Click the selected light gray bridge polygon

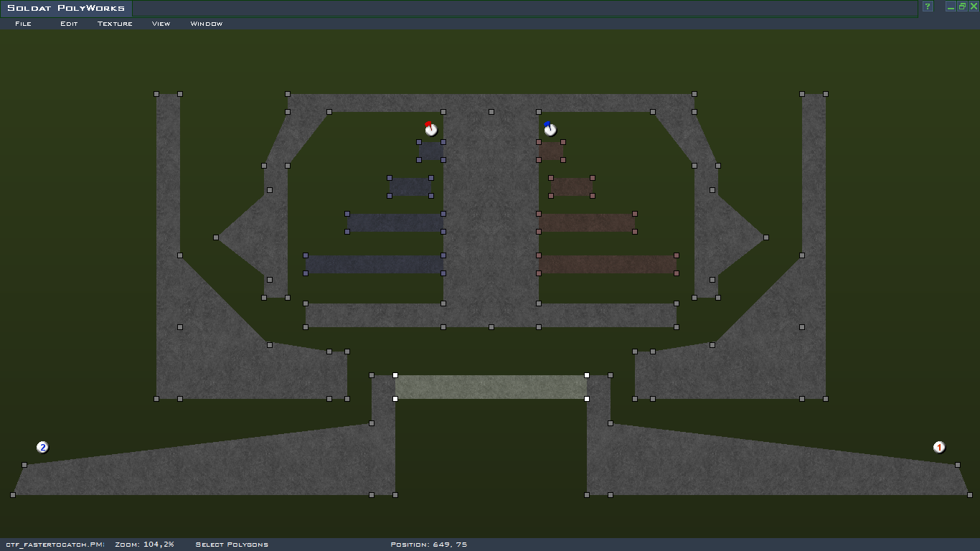click(491, 387)
